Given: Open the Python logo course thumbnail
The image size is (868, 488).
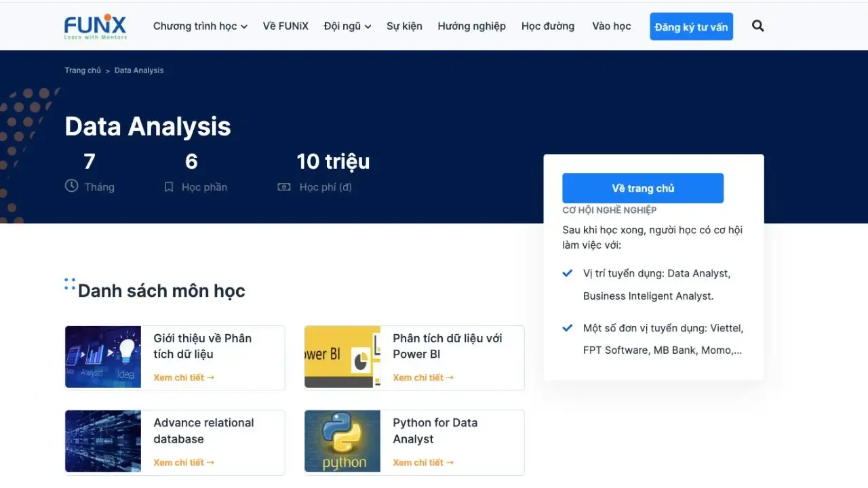Looking at the screenshot, I should click(342, 441).
